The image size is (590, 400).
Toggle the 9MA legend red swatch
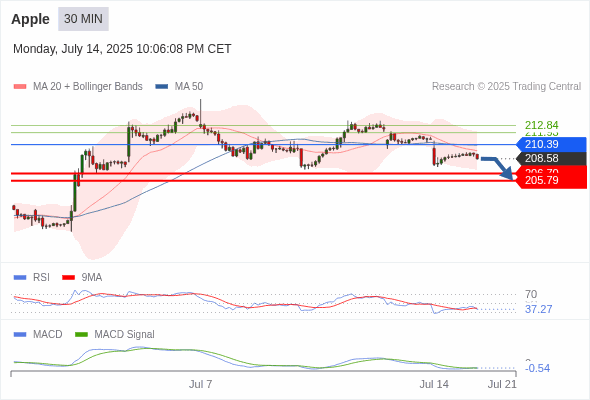[68, 278]
